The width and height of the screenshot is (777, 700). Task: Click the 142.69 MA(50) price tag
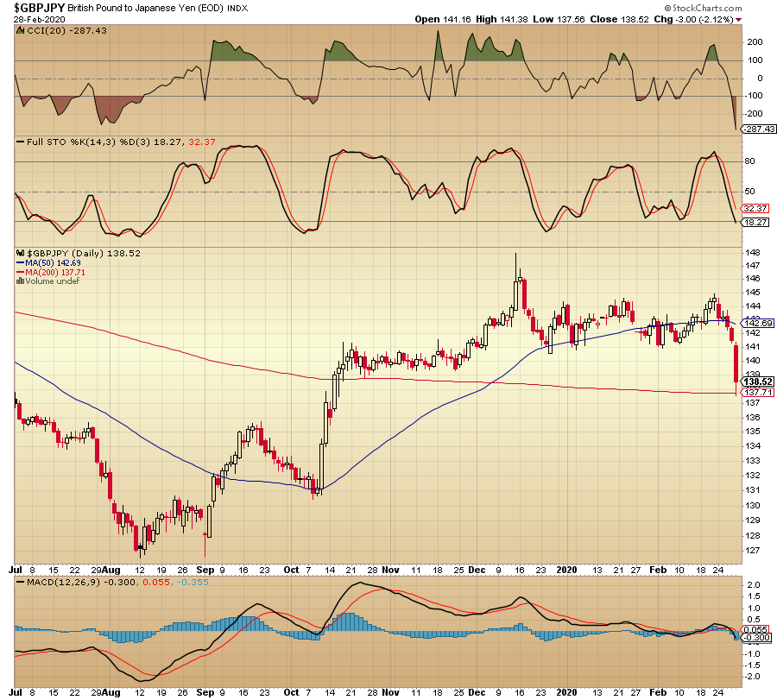pyautogui.click(x=757, y=323)
